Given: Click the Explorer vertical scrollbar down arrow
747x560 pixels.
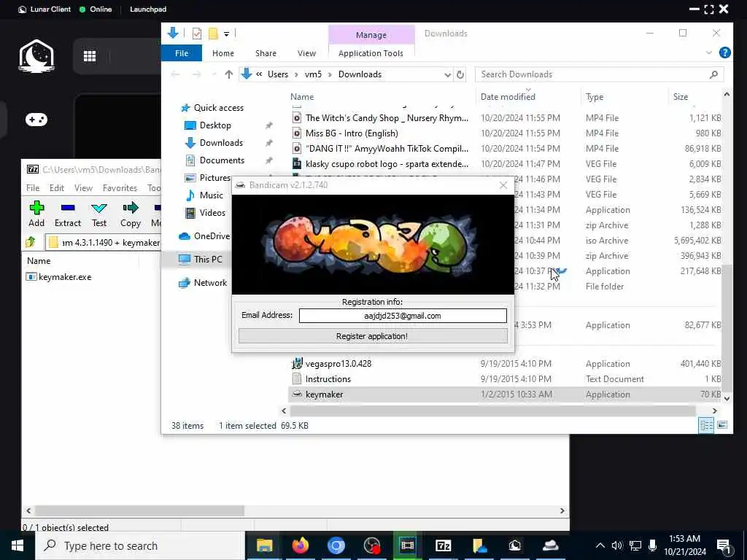Looking at the screenshot, I should 727,399.
